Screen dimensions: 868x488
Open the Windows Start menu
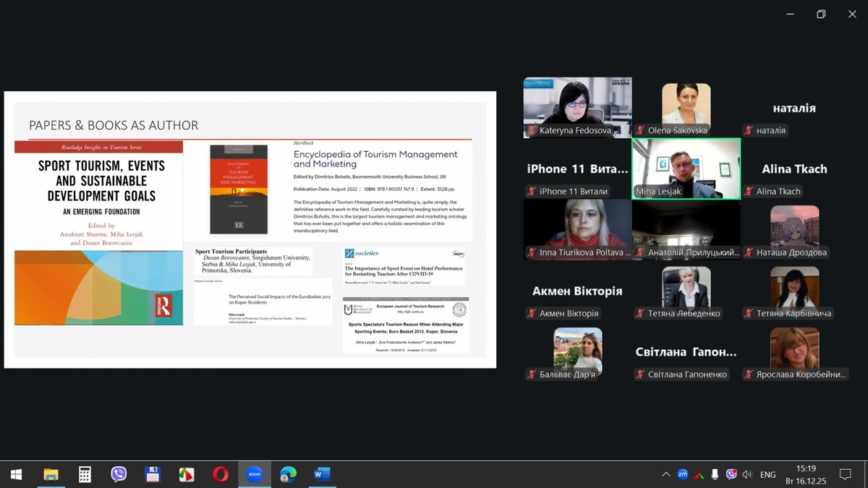(16, 474)
